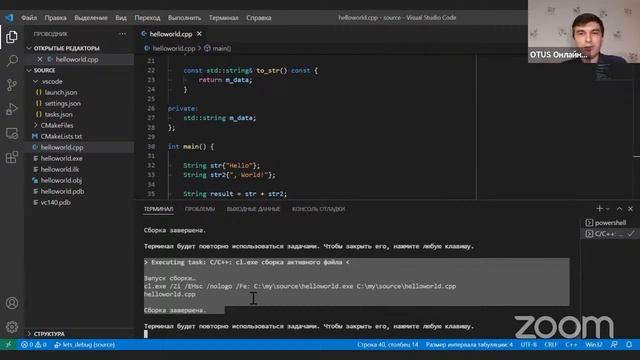Open Explorer panel more actions ellipsis
This screenshot has height=360, width=640.
(122, 34)
